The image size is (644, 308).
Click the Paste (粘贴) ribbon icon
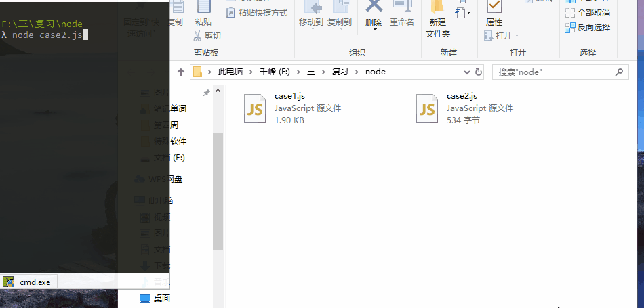click(x=203, y=7)
